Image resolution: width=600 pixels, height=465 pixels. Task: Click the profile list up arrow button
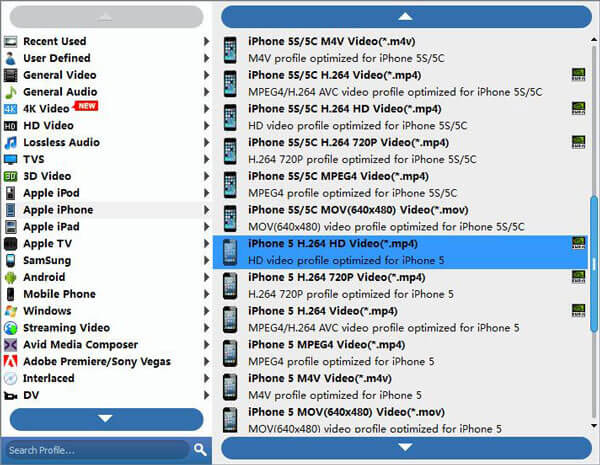pyautogui.click(x=406, y=17)
